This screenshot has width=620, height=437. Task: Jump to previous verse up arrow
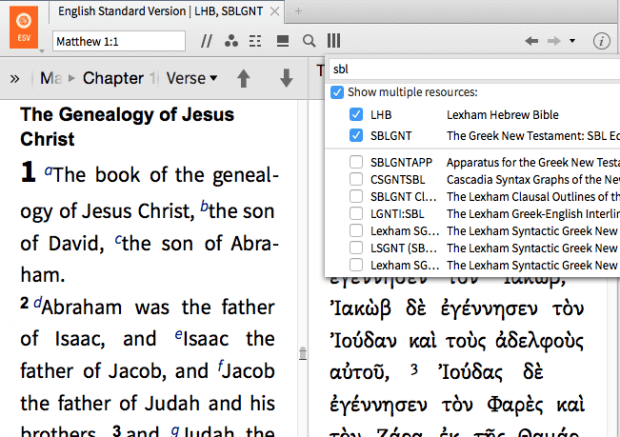click(244, 78)
